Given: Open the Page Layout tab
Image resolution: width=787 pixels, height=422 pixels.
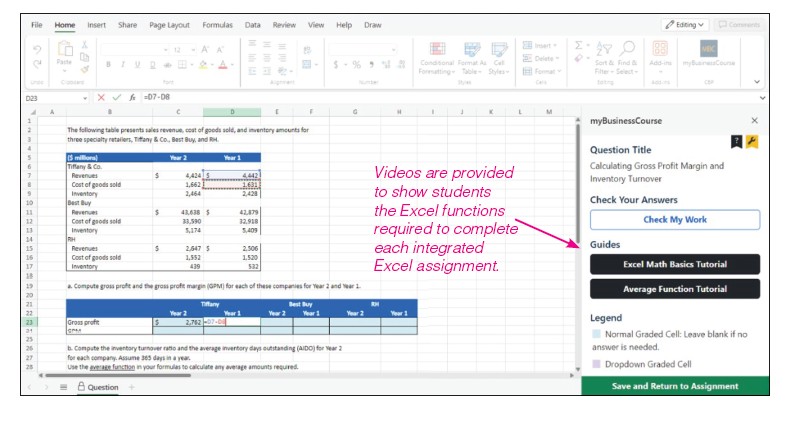Looking at the screenshot, I should pyautogui.click(x=170, y=24).
